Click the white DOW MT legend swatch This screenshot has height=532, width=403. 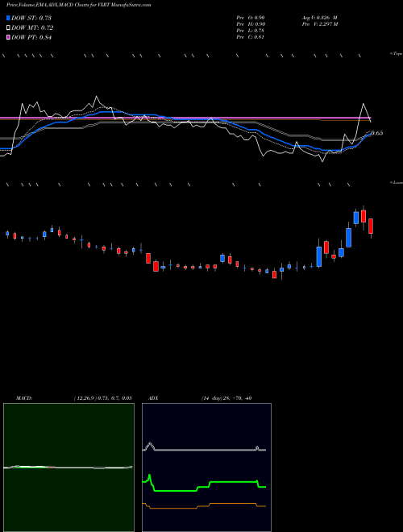click(x=8, y=28)
